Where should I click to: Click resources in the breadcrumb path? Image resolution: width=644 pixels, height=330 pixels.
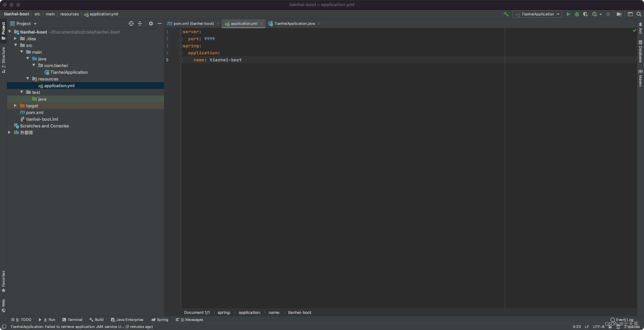pyautogui.click(x=69, y=14)
